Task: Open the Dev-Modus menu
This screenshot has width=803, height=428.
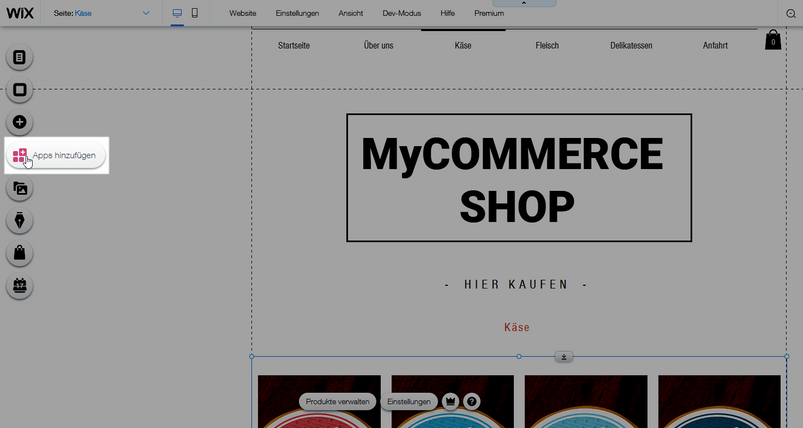Action: click(x=402, y=13)
